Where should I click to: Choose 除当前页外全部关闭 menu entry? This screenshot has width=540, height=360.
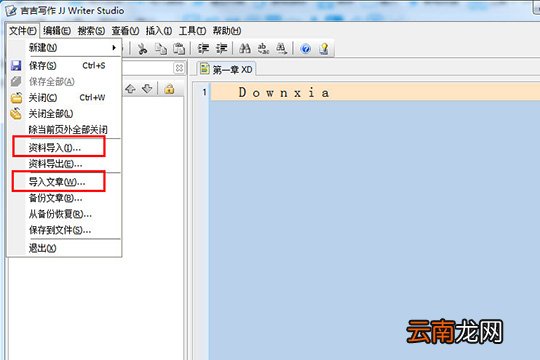coord(64,130)
